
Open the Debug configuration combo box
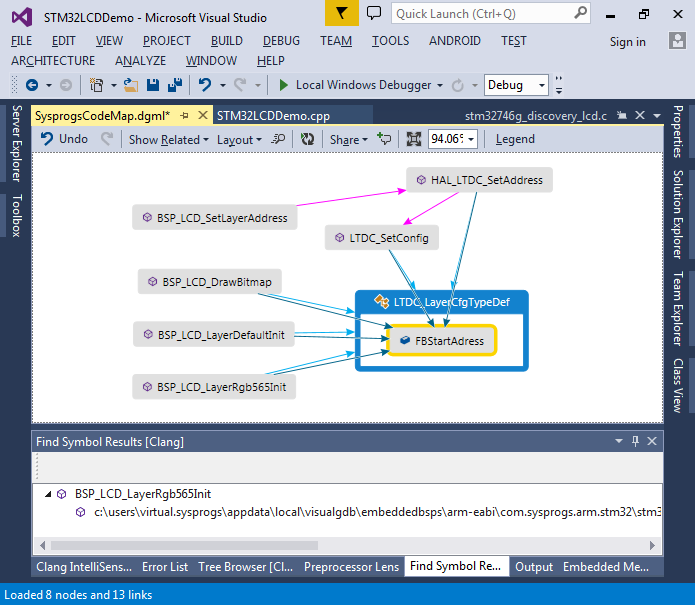[x=516, y=85]
